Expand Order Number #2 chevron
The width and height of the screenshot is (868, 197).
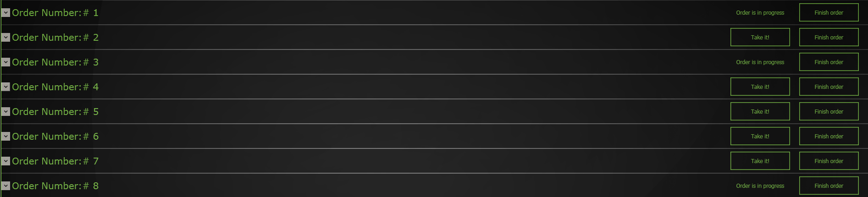click(6, 38)
